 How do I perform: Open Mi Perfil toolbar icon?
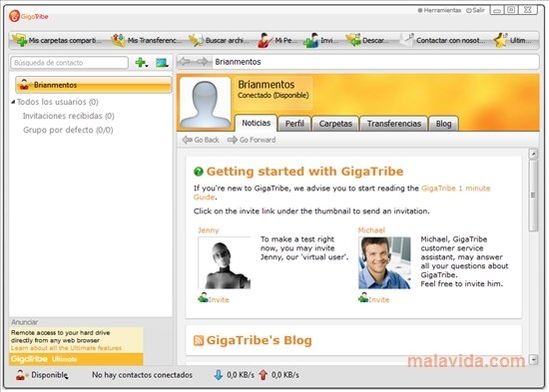(266, 40)
